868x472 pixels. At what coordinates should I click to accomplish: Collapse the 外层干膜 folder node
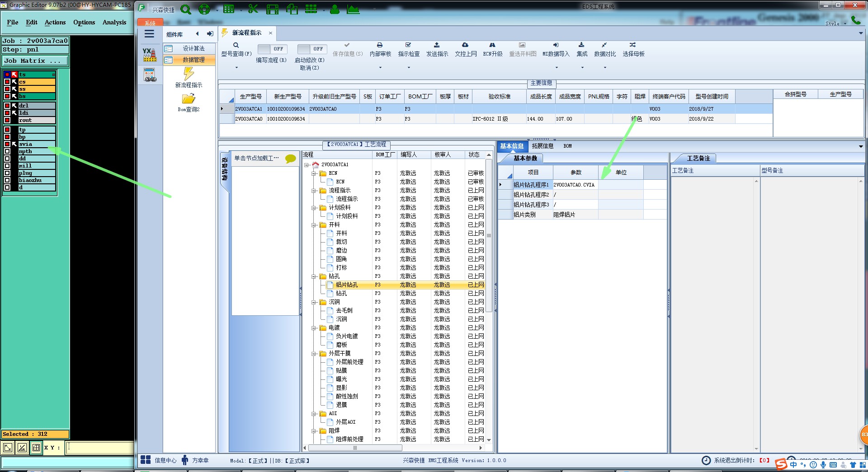coord(314,354)
